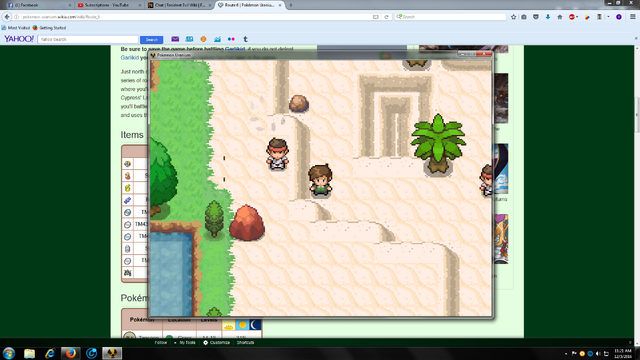Expand the dropdown next to hourglass icon
Screen dimensions: 640x360
[x=608, y=17]
